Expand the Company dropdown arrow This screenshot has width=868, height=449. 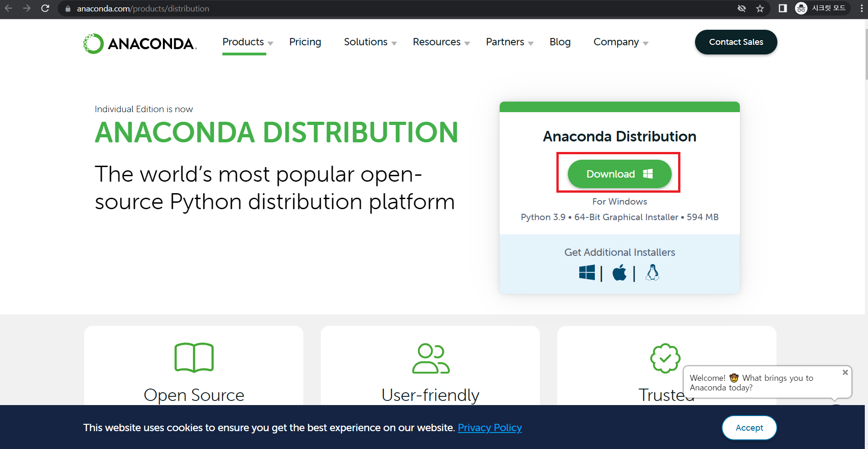point(646,43)
